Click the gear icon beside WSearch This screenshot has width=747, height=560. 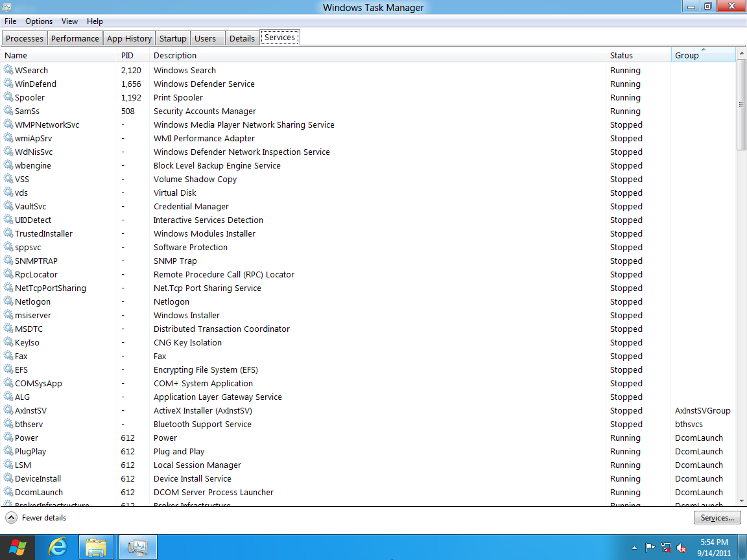8,70
